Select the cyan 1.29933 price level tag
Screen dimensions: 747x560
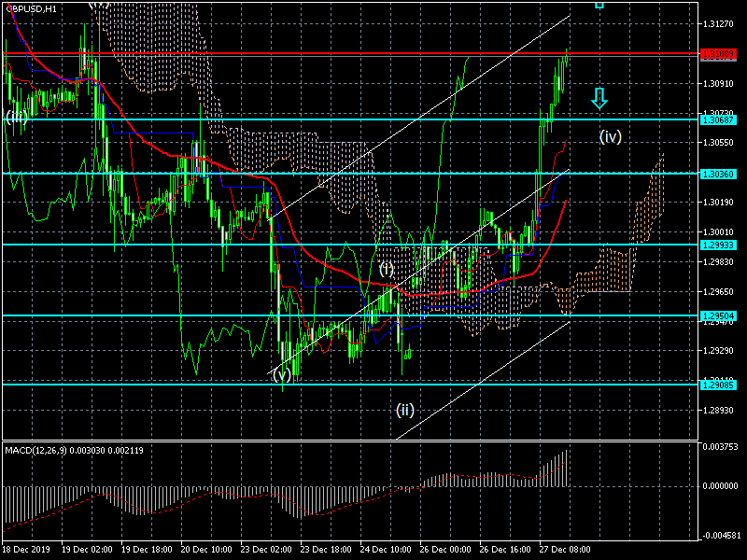click(x=718, y=245)
